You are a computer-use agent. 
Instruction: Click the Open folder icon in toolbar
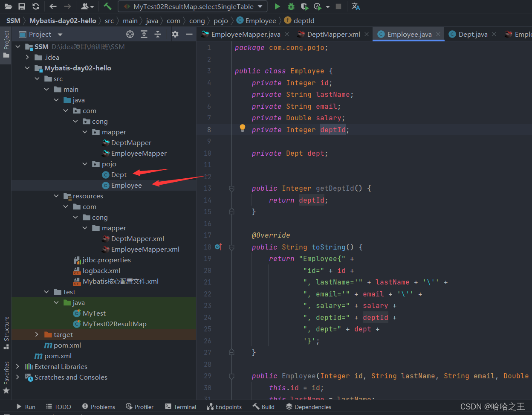[x=8, y=6]
